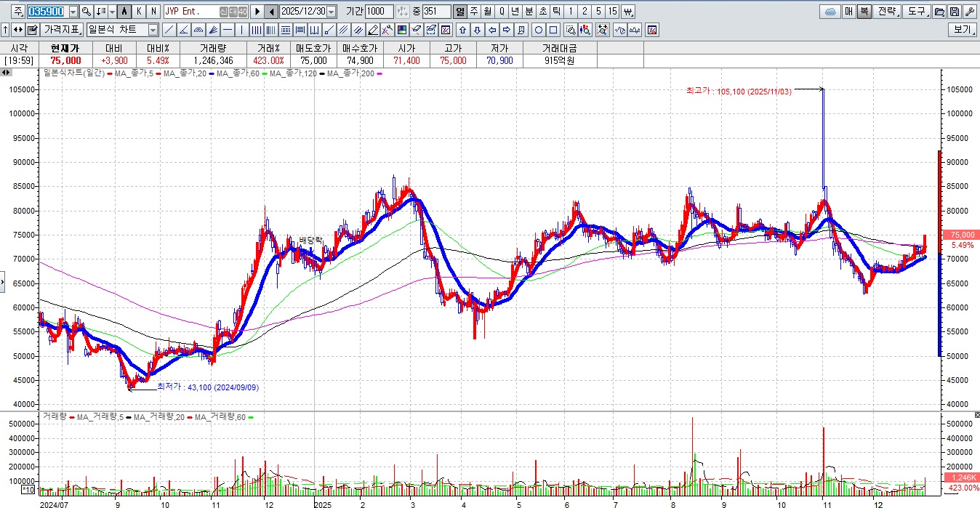Select the Fibonacci arc drawing tool
This screenshot has height=508, width=980.
coord(198,30)
